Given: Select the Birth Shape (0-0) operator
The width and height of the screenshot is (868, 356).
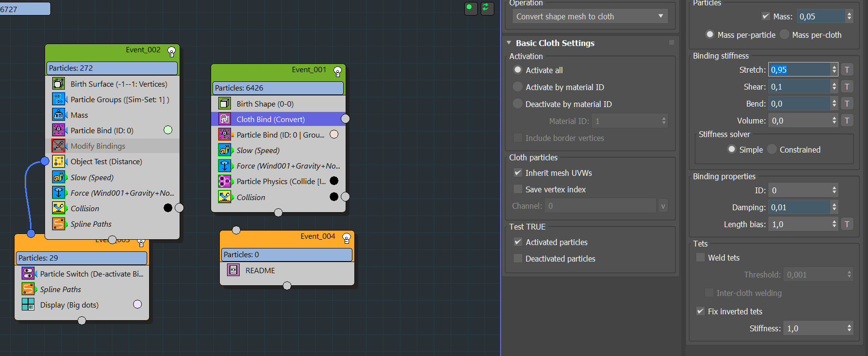Looking at the screenshot, I should 265,104.
